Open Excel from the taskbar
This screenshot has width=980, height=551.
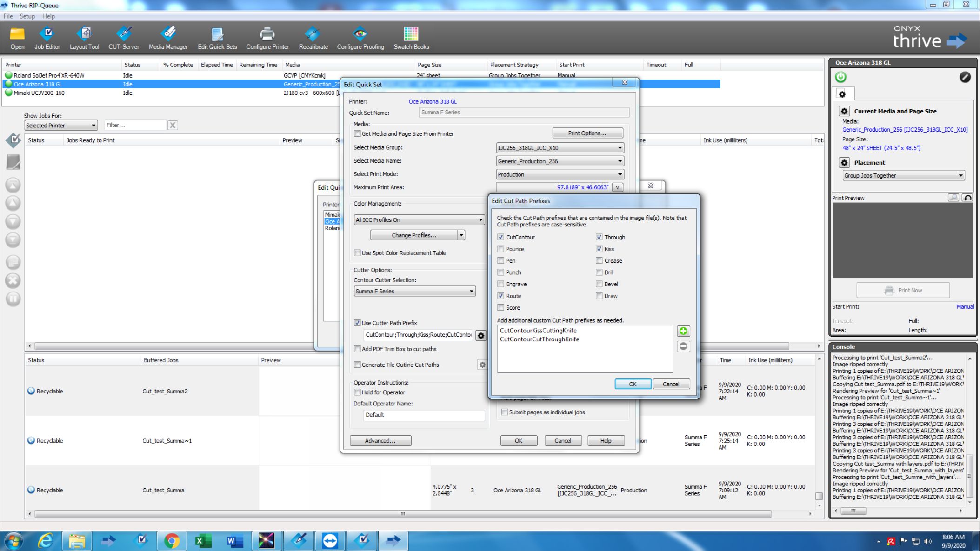coord(203,541)
